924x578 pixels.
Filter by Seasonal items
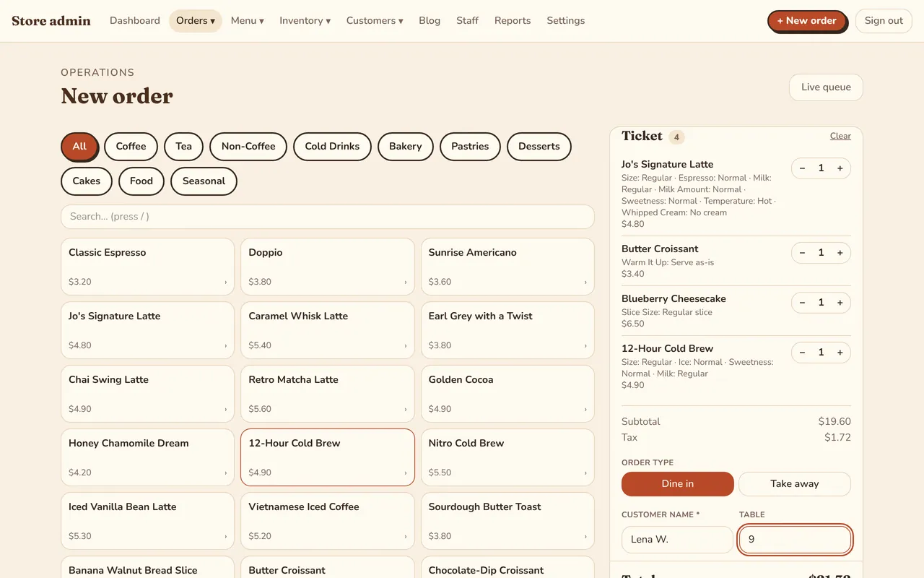coord(204,181)
